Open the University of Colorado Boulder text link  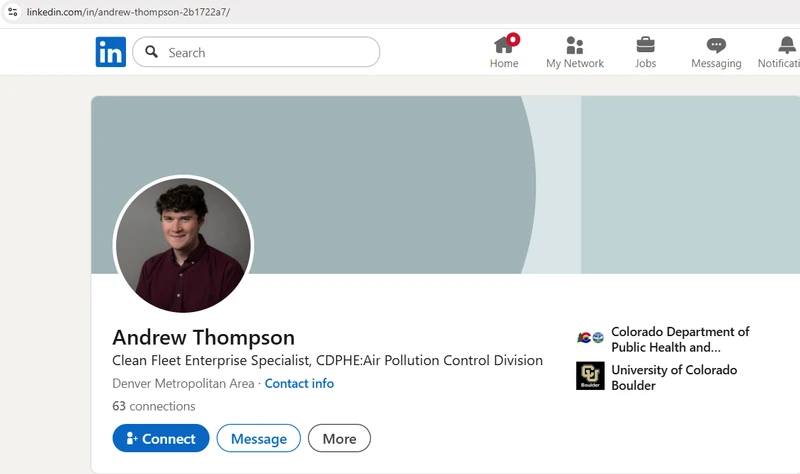[673, 377]
